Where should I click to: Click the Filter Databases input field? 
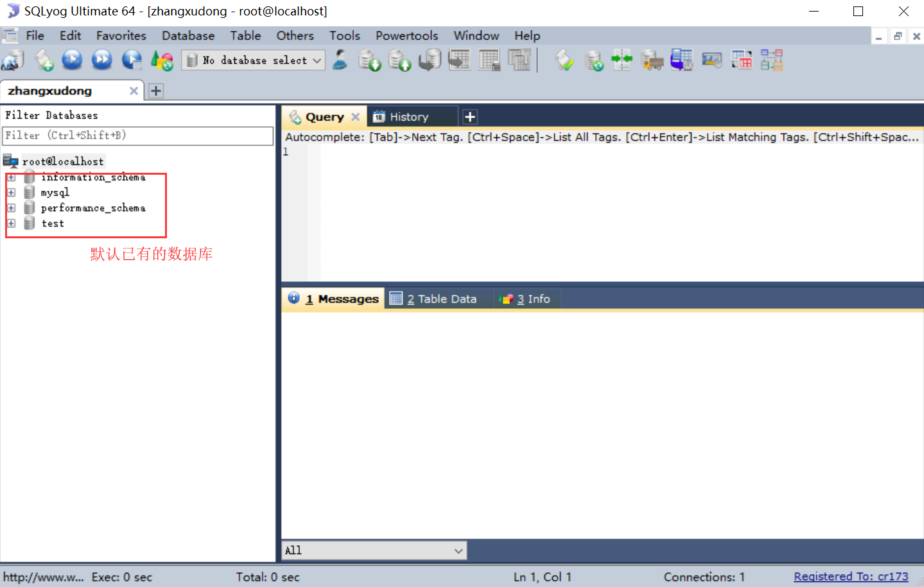137,136
